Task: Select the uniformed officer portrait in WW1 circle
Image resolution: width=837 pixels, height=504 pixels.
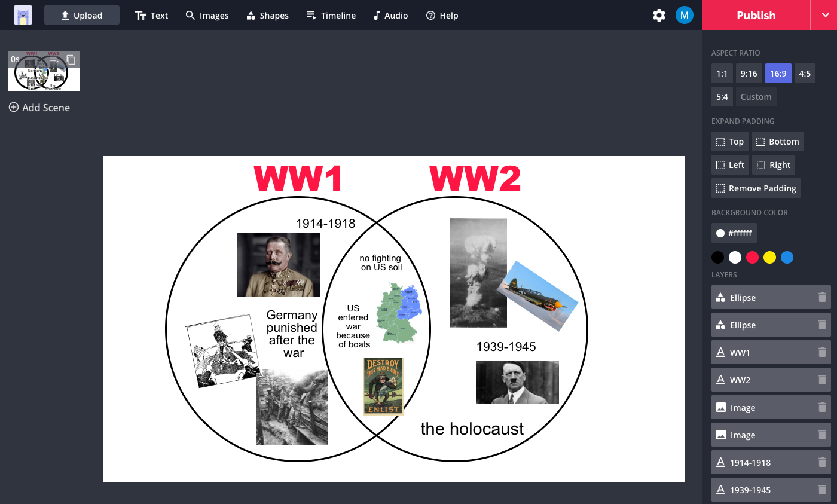Action: (279, 265)
